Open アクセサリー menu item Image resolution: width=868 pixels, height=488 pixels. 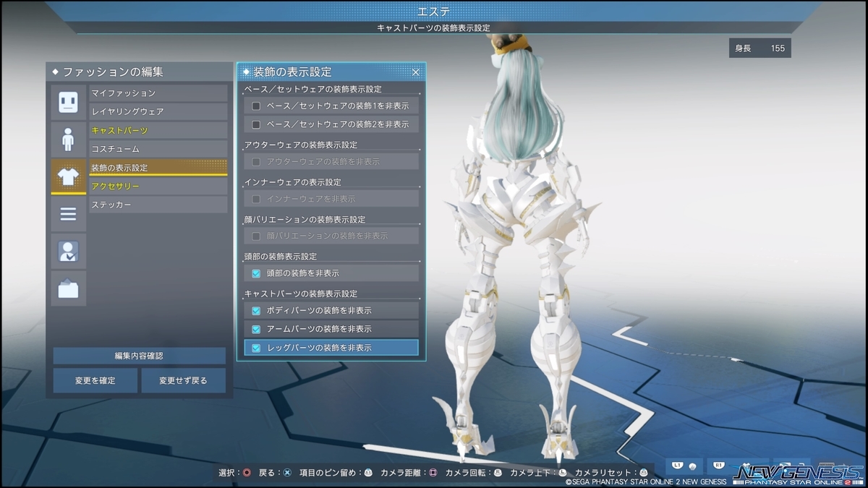tap(158, 187)
